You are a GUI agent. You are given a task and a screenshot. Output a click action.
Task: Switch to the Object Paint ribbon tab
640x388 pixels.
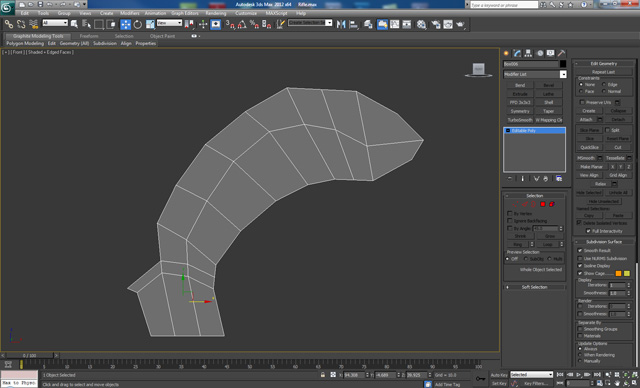[x=162, y=36]
